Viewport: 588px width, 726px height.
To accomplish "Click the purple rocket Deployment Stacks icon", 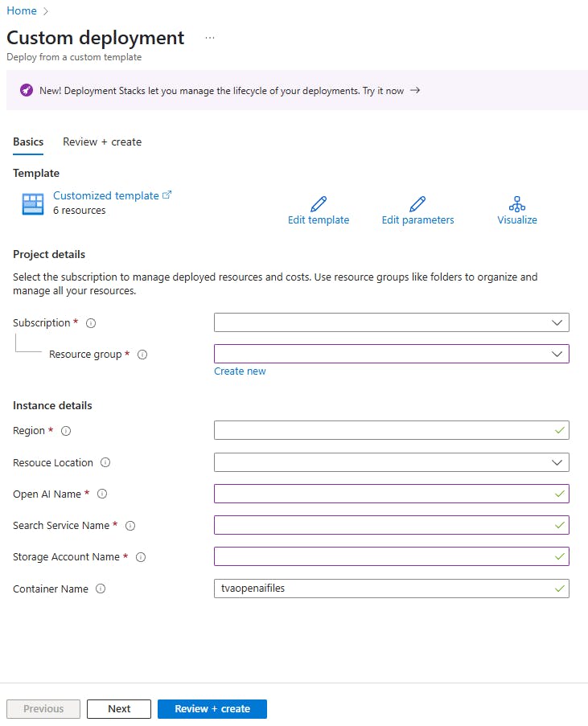I will pyautogui.click(x=27, y=90).
